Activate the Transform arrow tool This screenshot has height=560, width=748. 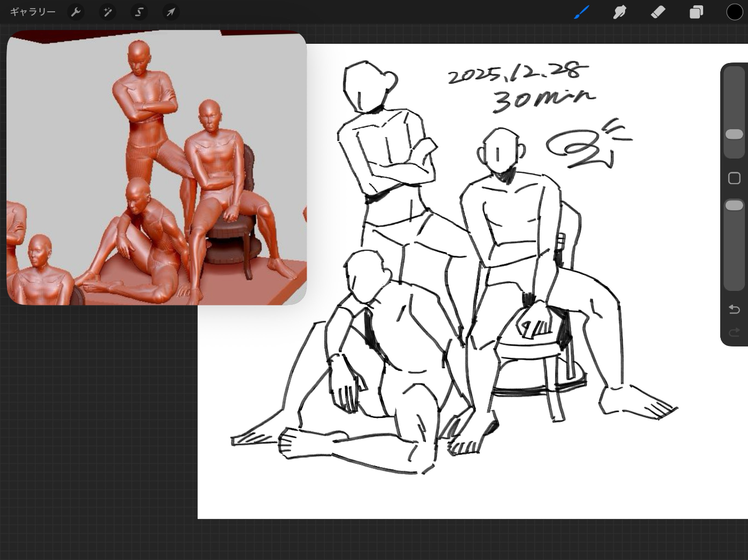coord(171,12)
